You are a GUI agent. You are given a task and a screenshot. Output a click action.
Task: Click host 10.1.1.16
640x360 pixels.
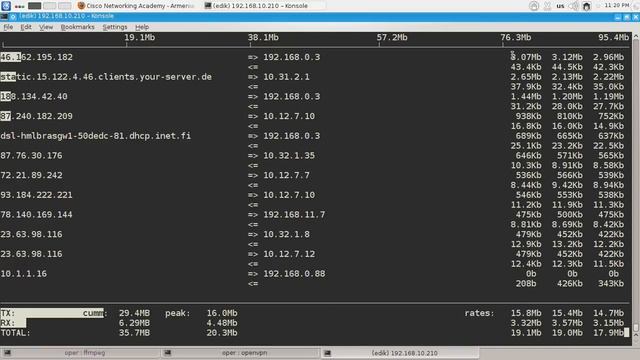coord(24,274)
